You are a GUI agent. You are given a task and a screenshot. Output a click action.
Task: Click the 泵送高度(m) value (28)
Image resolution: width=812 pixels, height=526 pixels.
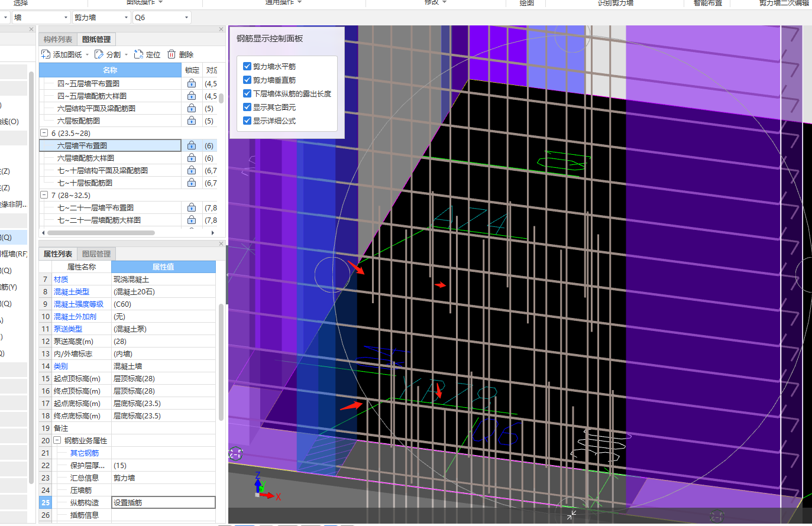click(x=163, y=341)
